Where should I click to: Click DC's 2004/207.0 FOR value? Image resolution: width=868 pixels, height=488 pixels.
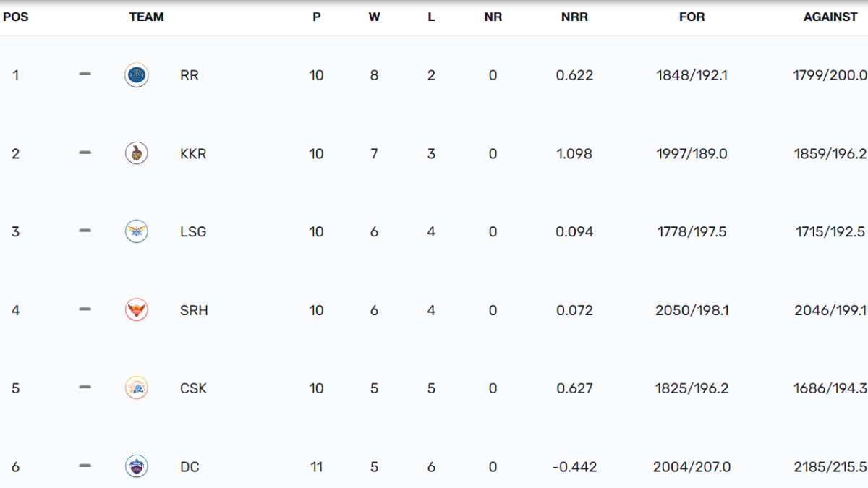tap(691, 467)
